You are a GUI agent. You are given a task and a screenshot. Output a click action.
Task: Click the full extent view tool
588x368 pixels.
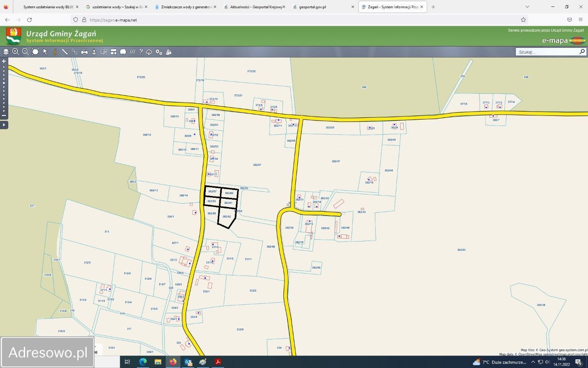(x=35, y=52)
